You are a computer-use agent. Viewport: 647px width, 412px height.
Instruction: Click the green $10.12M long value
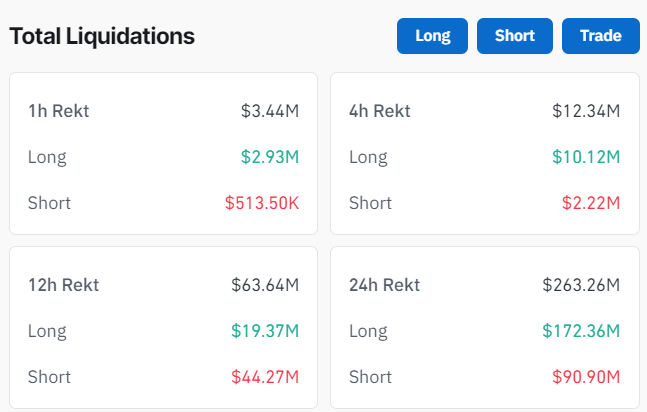click(x=586, y=157)
